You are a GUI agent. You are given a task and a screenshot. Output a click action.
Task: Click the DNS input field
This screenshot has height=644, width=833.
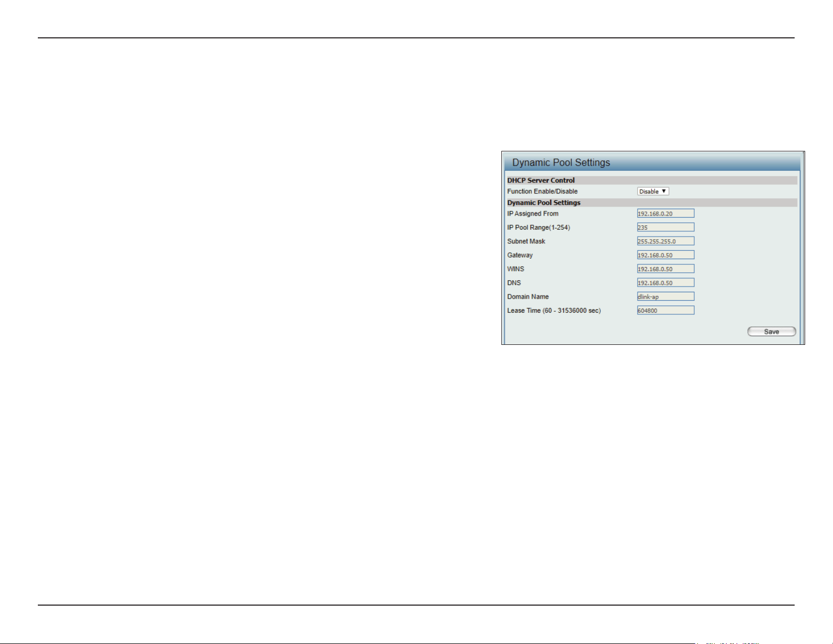pos(665,283)
